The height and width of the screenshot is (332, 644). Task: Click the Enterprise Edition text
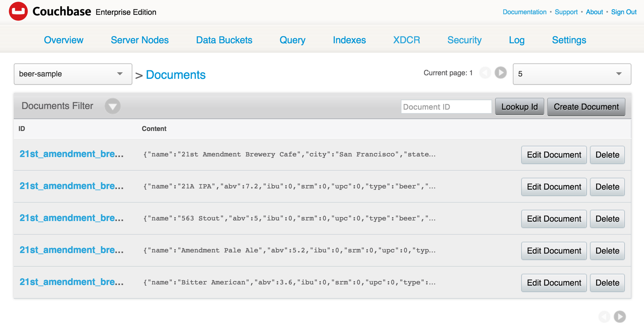point(126,12)
